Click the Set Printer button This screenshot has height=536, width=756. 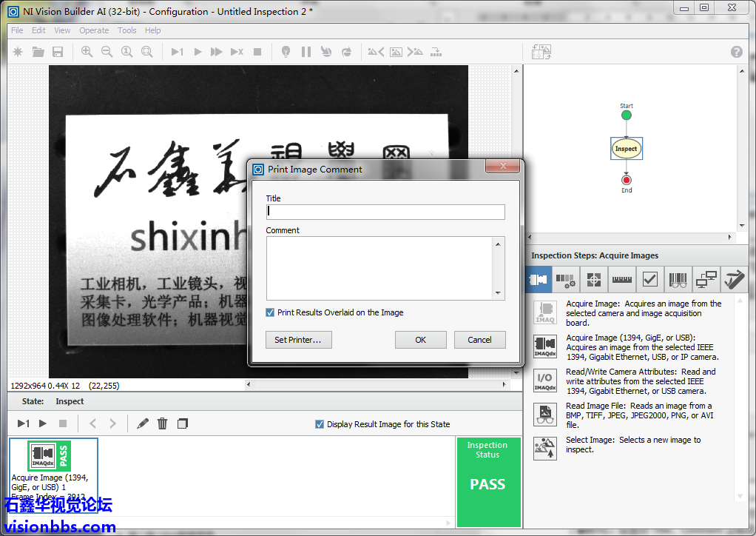pyautogui.click(x=298, y=340)
